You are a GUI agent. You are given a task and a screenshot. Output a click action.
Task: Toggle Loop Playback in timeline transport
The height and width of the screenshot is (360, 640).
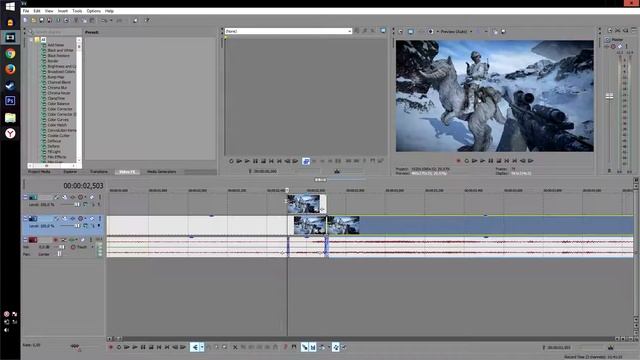[119, 347]
